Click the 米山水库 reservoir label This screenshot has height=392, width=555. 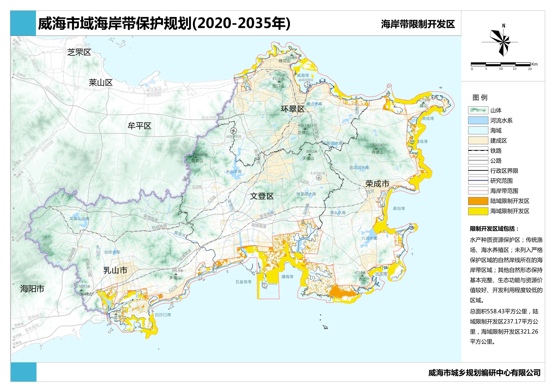(234, 171)
